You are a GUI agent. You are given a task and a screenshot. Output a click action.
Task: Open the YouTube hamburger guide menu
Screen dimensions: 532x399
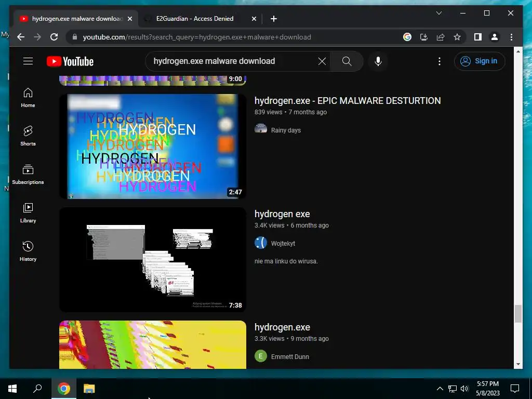pyautogui.click(x=28, y=61)
